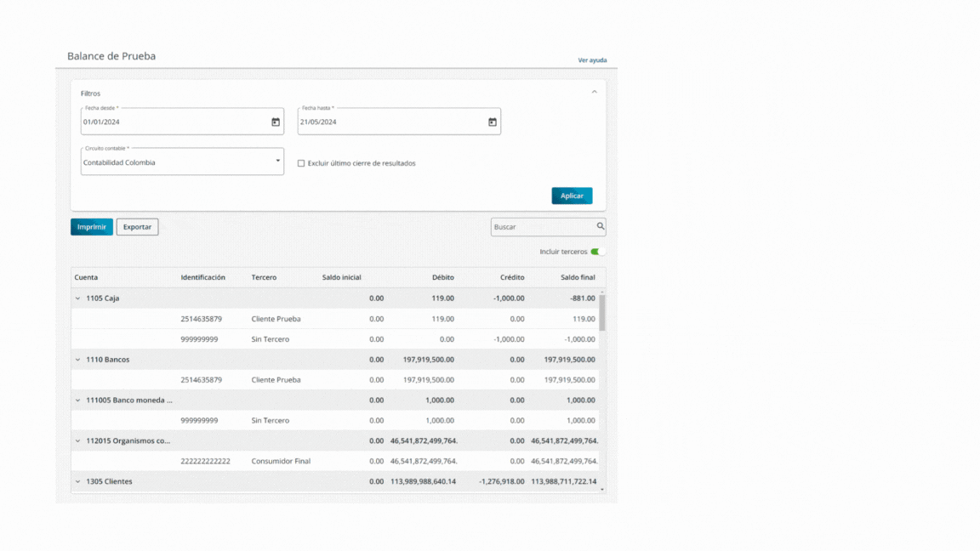Click the Saldo inicial column header
The width and height of the screenshot is (980, 551).
pyautogui.click(x=341, y=277)
